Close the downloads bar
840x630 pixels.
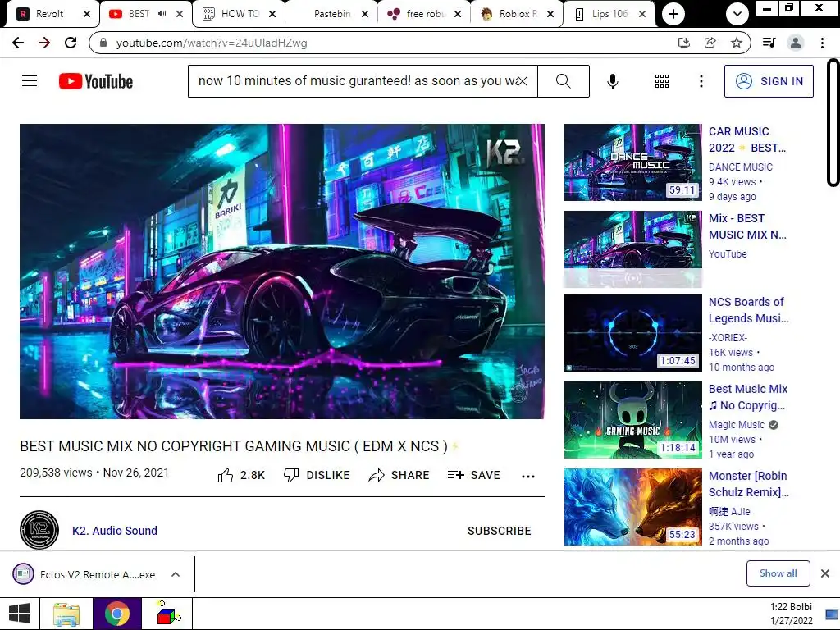[825, 573]
